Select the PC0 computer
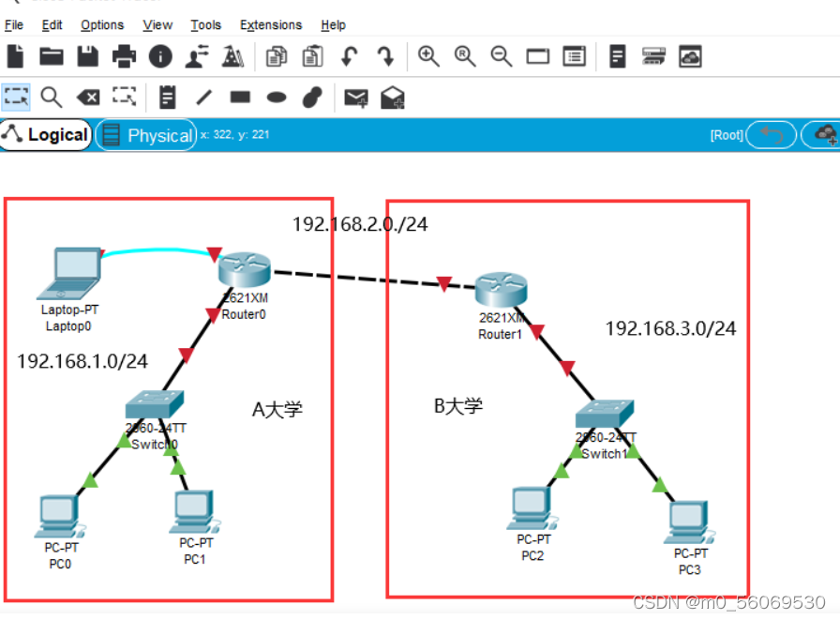 (x=59, y=517)
